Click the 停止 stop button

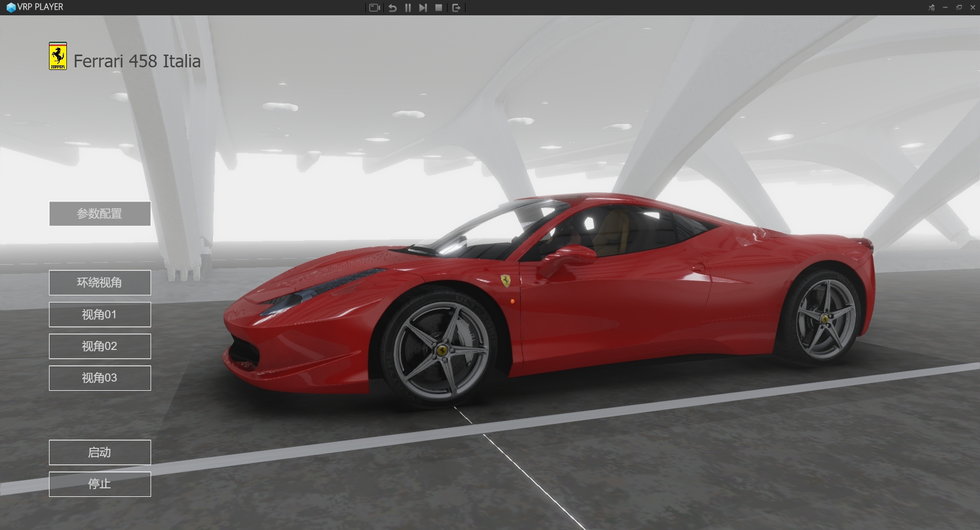[x=100, y=484]
